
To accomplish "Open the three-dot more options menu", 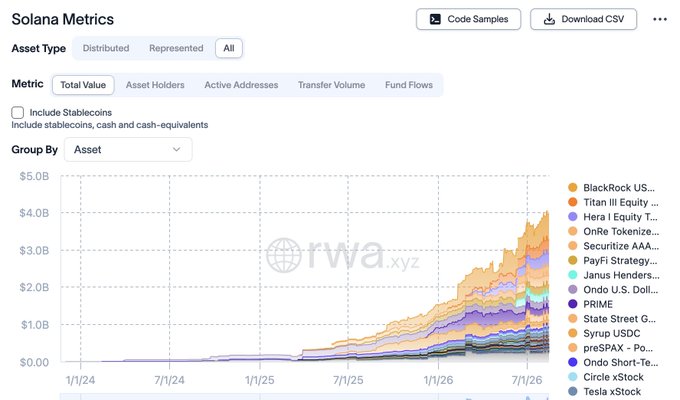I will pyautogui.click(x=660, y=19).
